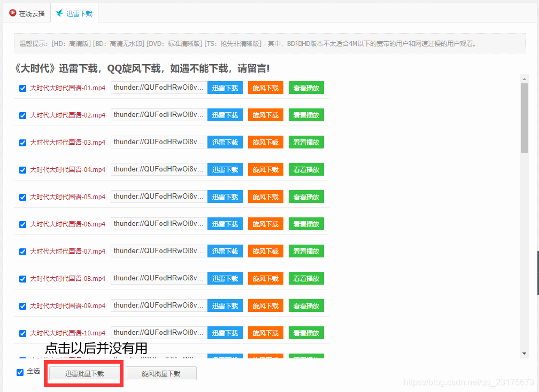Click 迅雷下载 for episode 07
The image size is (539, 392).
click(x=225, y=251)
